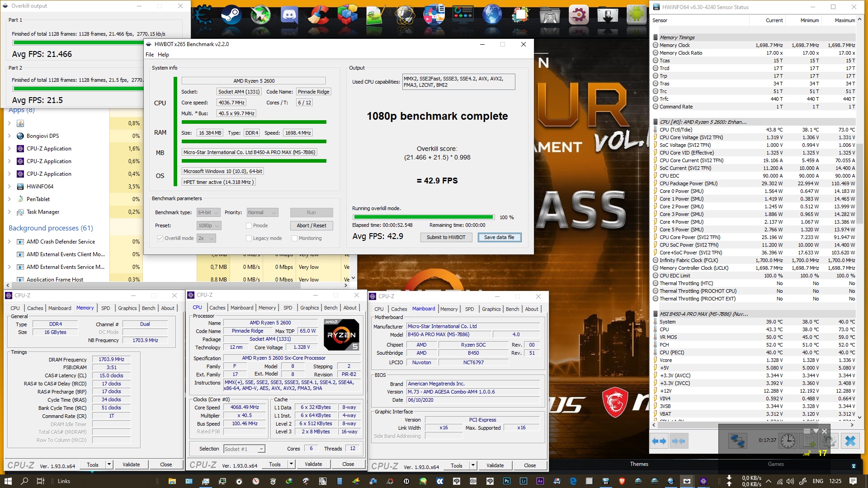Click the 100% benchmark progress bar
Screen dimensions: 868x488
[423, 217]
